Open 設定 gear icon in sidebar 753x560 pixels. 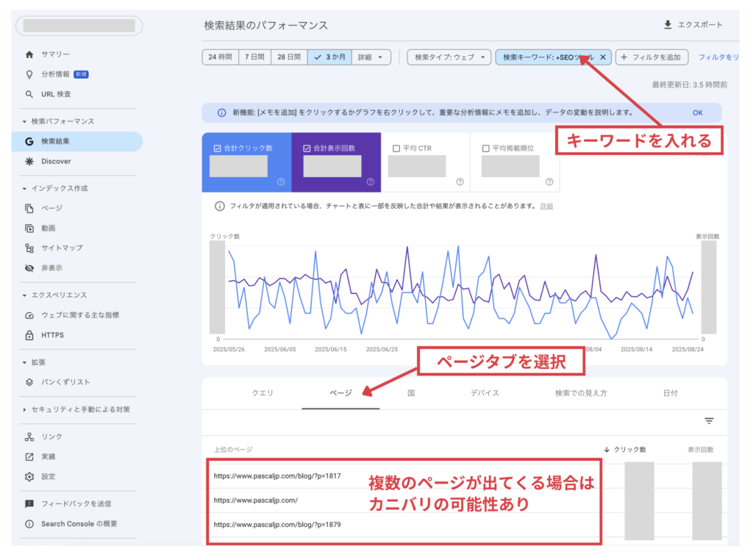[29, 476]
